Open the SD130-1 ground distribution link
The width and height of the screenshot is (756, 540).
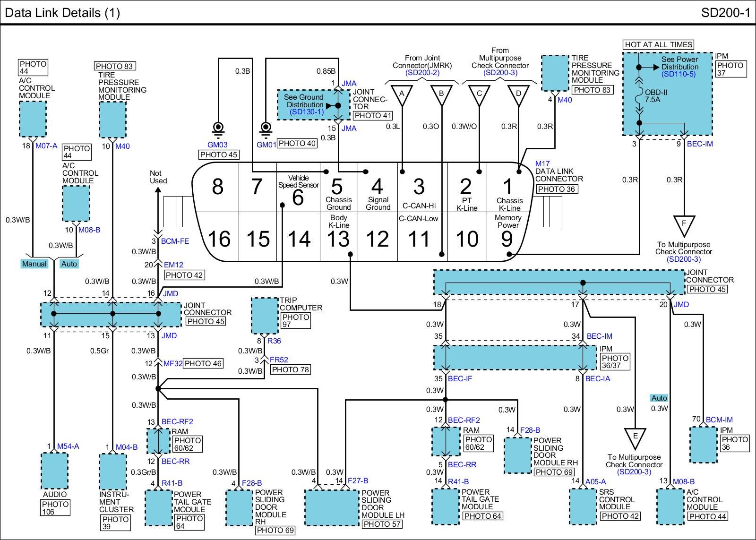click(x=307, y=112)
